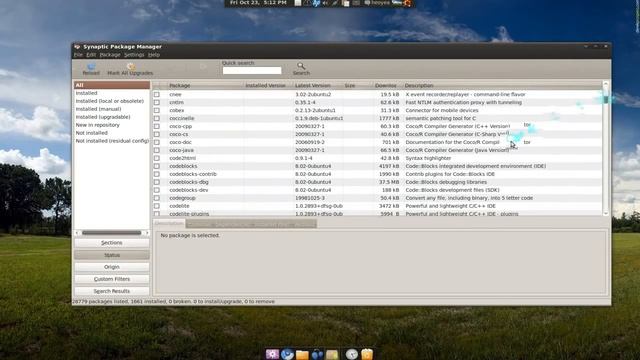Viewport: 640px width, 360px height.
Task: Tick the checkbox for package cobex
Action: click(x=157, y=110)
